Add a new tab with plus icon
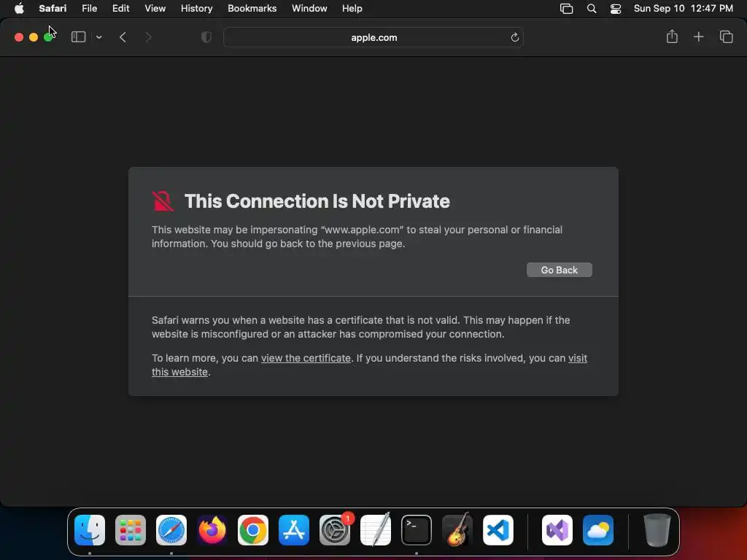This screenshot has height=560, width=747. click(x=698, y=36)
